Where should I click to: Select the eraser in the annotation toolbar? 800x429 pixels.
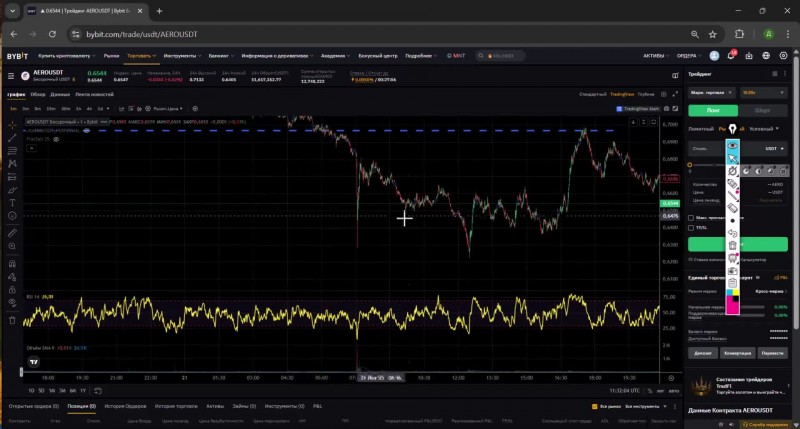pyautogui.click(x=733, y=207)
